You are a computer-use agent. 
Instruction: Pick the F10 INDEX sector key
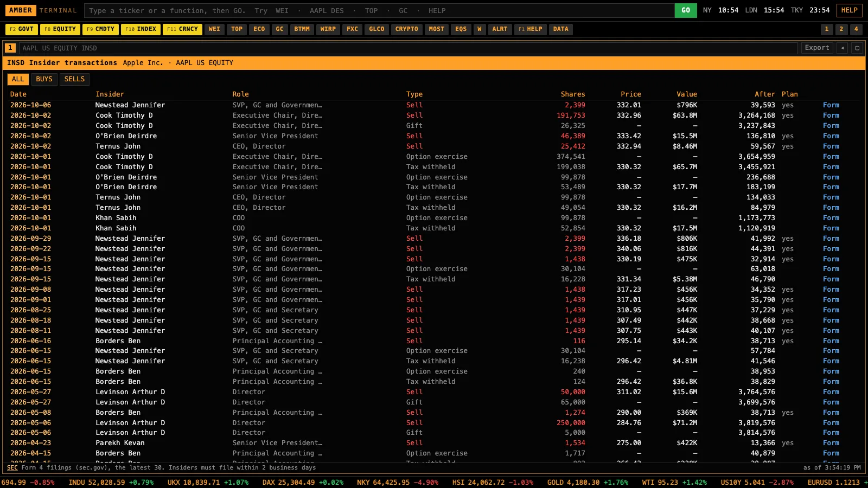coord(141,29)
